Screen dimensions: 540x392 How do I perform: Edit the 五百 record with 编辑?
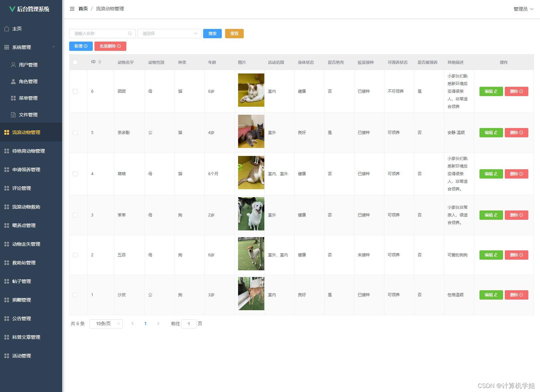pos(491,255)
